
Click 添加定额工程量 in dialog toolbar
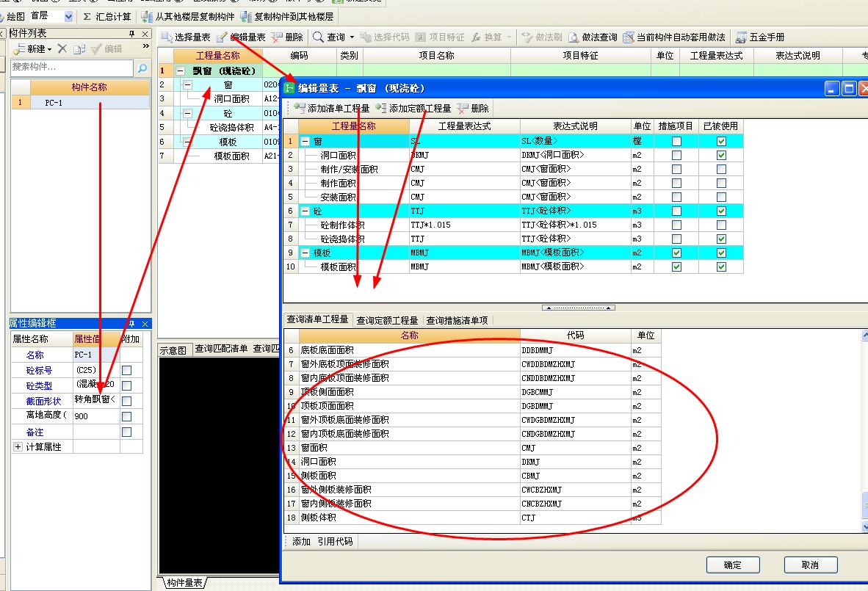coord(413,109)
